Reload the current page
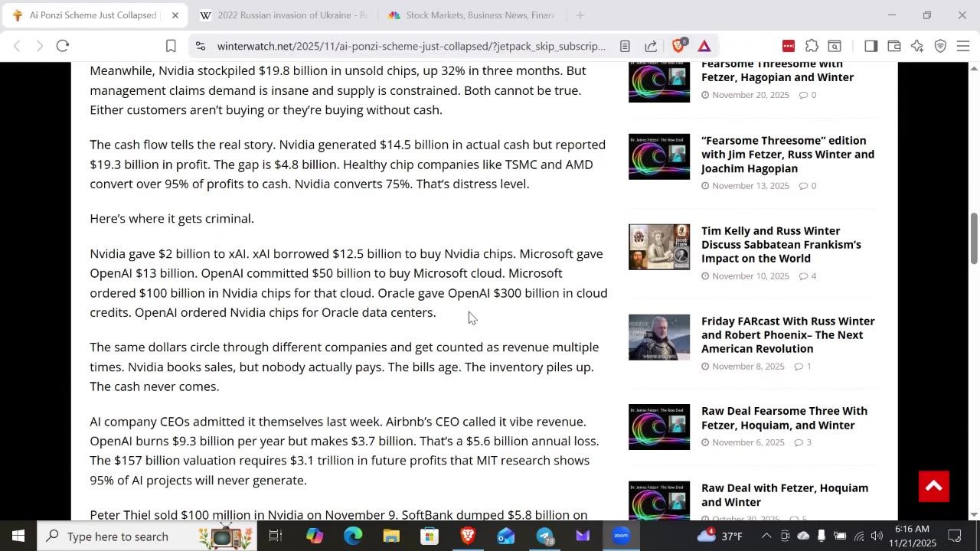The image size is (980, 551). [63, 46]
